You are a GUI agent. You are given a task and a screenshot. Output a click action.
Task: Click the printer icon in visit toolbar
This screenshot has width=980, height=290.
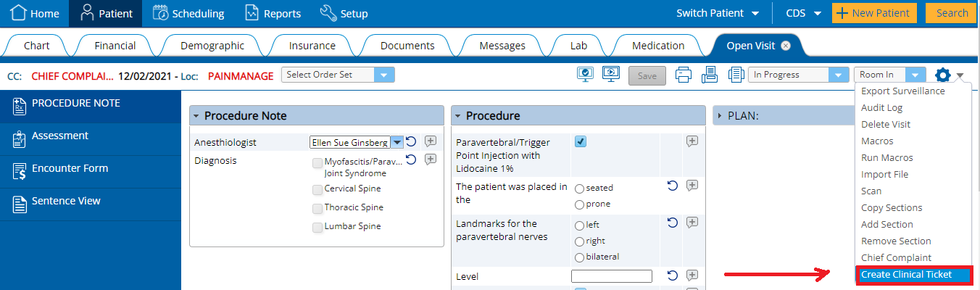tap(683, 75)
